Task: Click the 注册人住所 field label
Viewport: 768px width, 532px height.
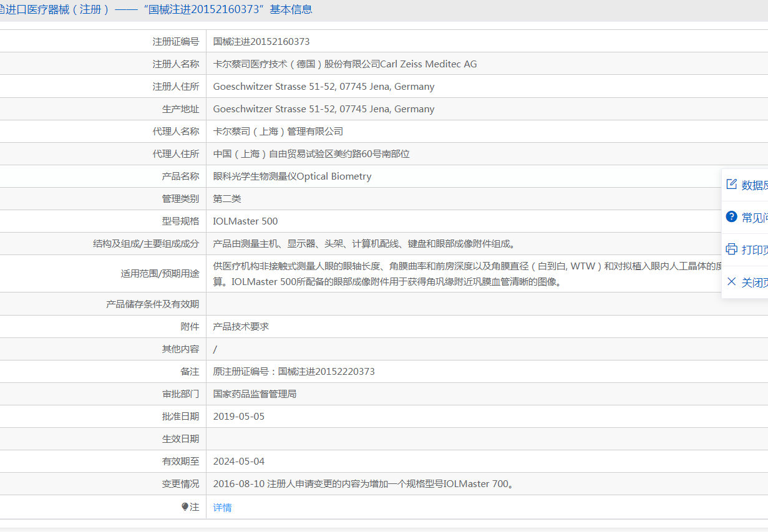Action: tap(176, 87)
